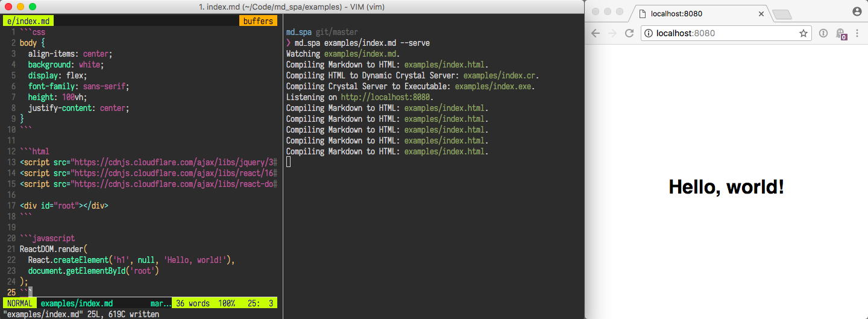Click the ```javascript fence line

click(47, 238)
